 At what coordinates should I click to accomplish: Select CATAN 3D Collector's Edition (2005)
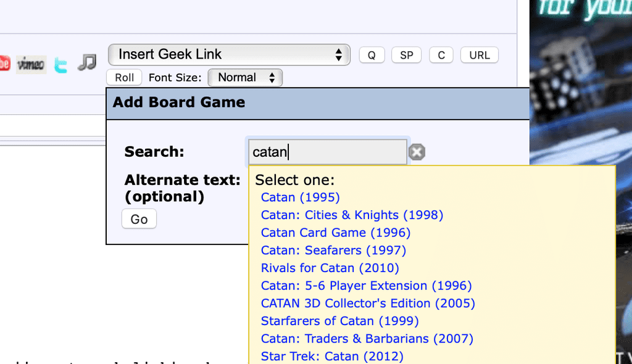[368, 304]
